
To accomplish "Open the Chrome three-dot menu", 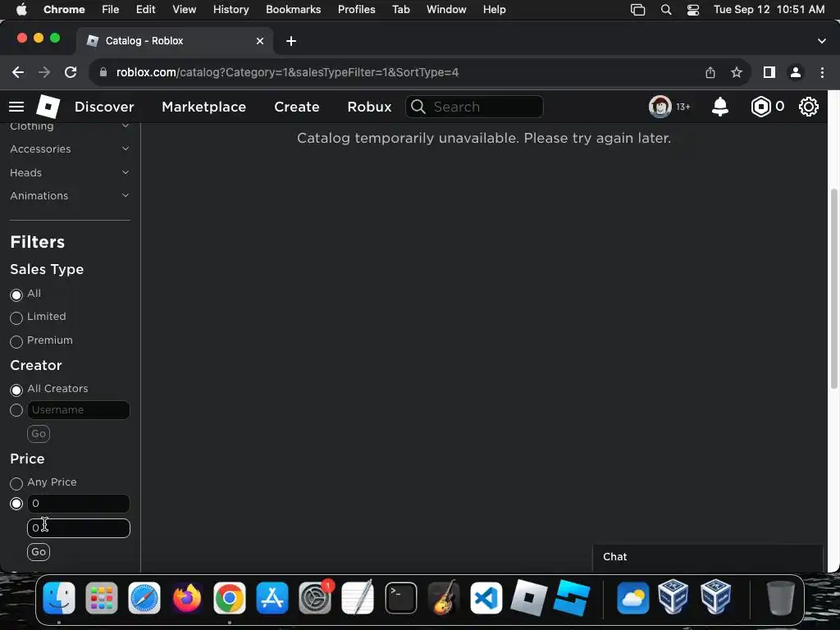I will point(822,72).
